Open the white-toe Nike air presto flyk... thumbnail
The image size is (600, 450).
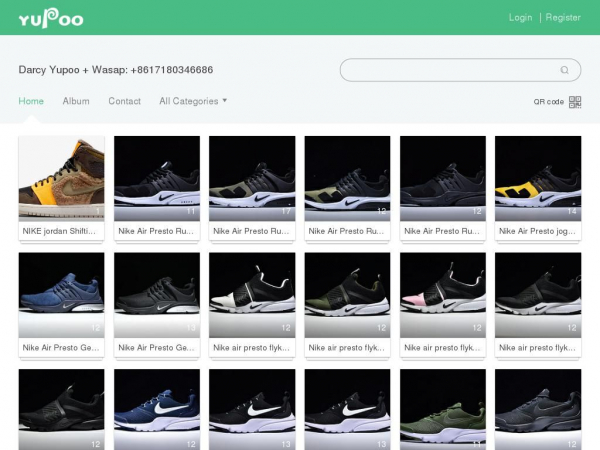[x=252, y=295]
